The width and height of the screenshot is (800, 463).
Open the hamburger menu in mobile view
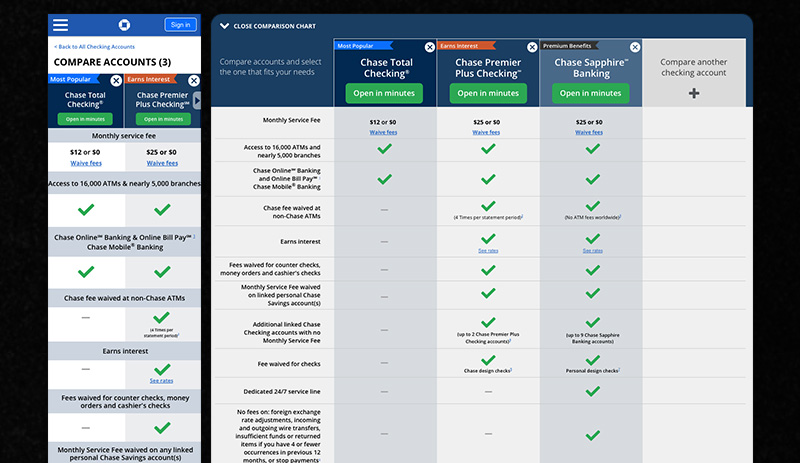pos(61,25)
